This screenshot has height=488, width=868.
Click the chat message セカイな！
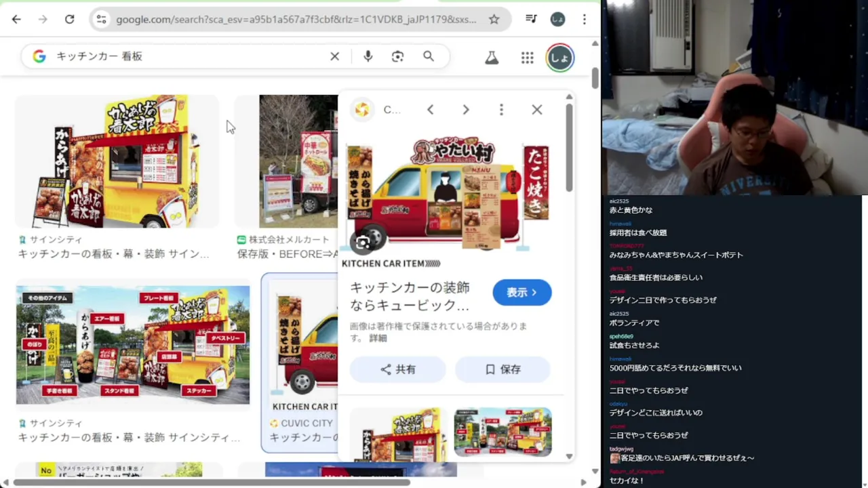point(627,481)
